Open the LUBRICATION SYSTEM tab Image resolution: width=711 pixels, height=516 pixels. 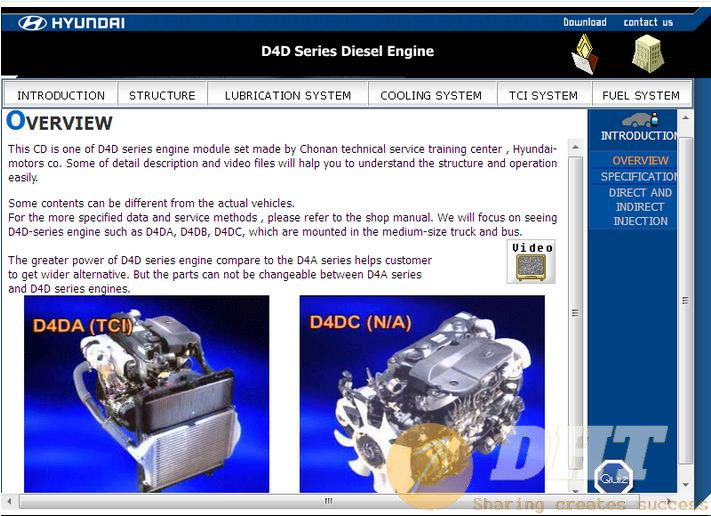[288, 95]
